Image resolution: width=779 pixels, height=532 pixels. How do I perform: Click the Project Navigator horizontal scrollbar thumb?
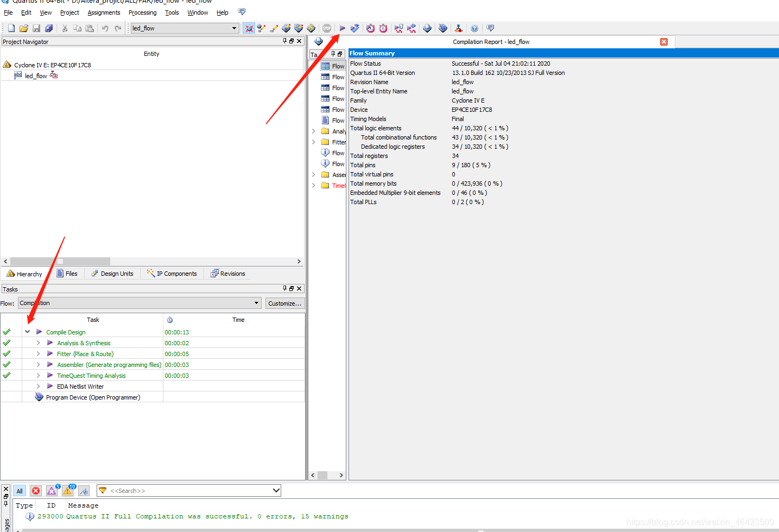coord(60,261)
